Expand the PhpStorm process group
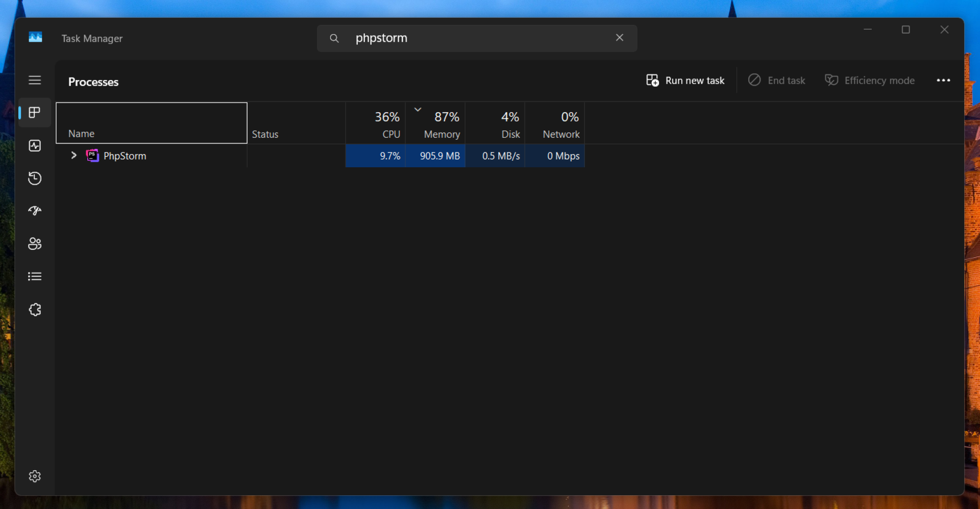The height and width of the screenshot is (509, 980). 73,156
